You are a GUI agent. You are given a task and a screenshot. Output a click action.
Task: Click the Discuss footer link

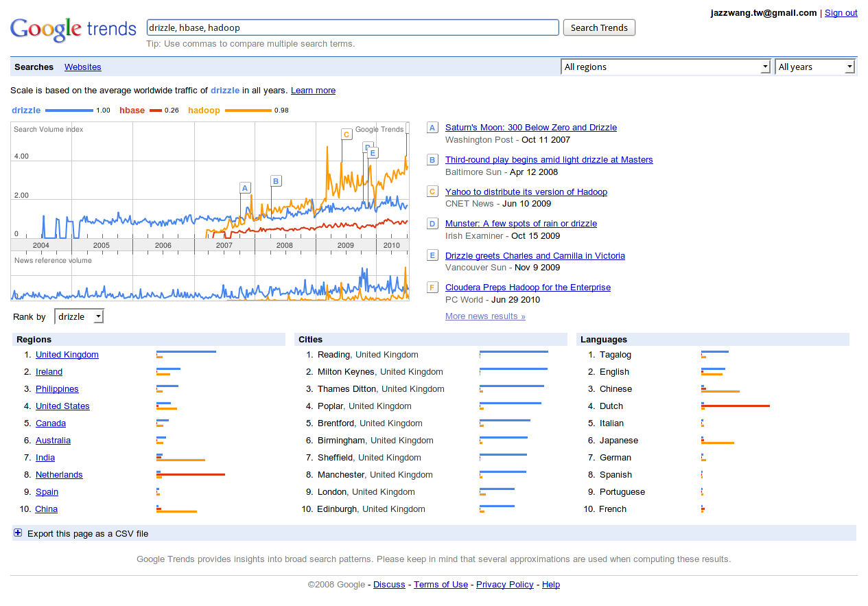(x=389, y=585)
